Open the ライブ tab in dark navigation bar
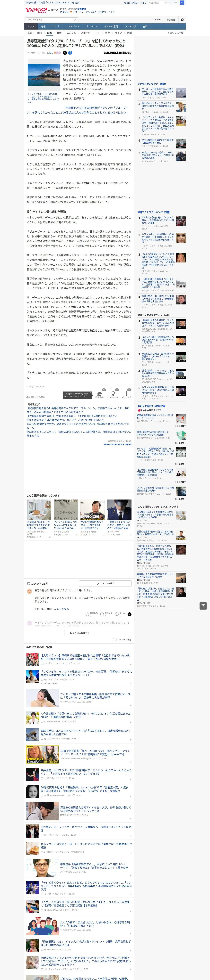 (56, 27)
